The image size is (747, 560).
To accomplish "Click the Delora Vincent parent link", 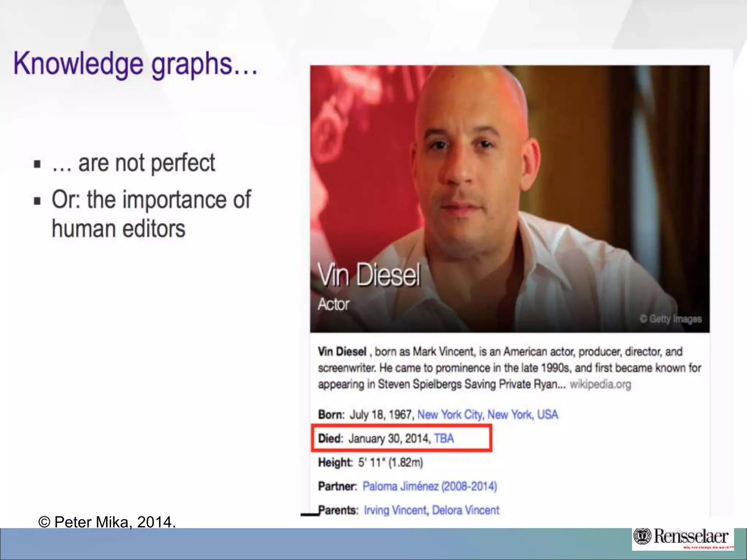I will tap(465, 510).
